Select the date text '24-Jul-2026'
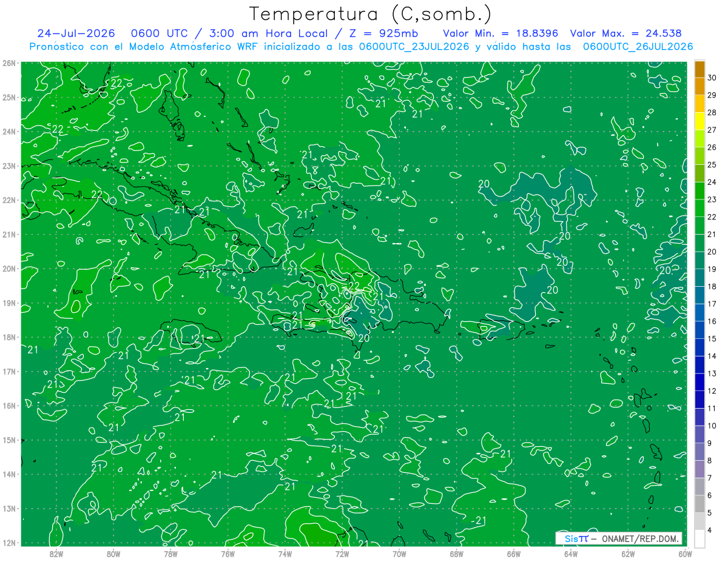The image size is (728, 562). click(75, 33)
